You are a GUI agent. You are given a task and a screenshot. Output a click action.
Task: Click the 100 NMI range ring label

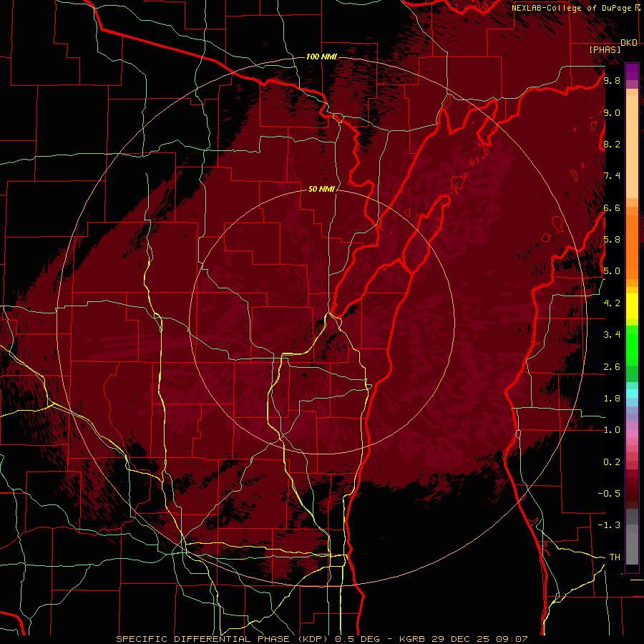tap(321, 57)
